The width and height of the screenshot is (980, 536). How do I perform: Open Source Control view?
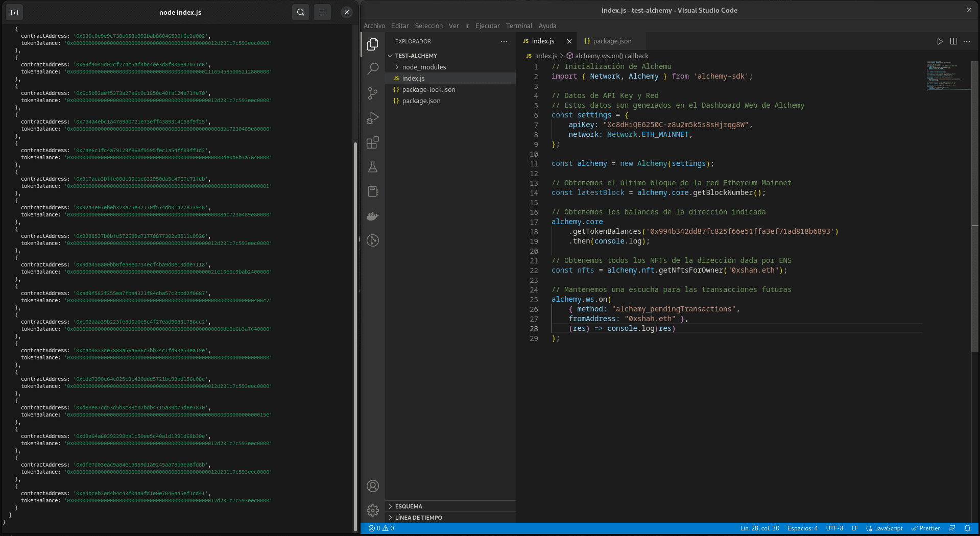point(373,93)
